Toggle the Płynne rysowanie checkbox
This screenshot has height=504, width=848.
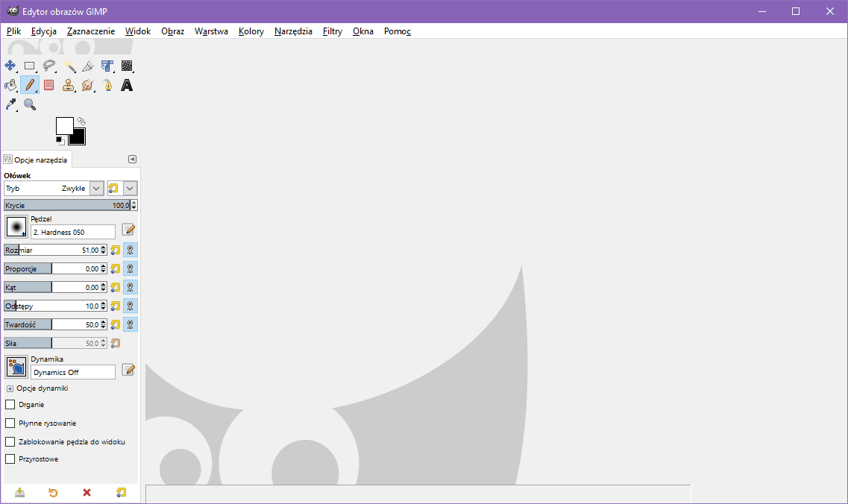click(10, 423)
